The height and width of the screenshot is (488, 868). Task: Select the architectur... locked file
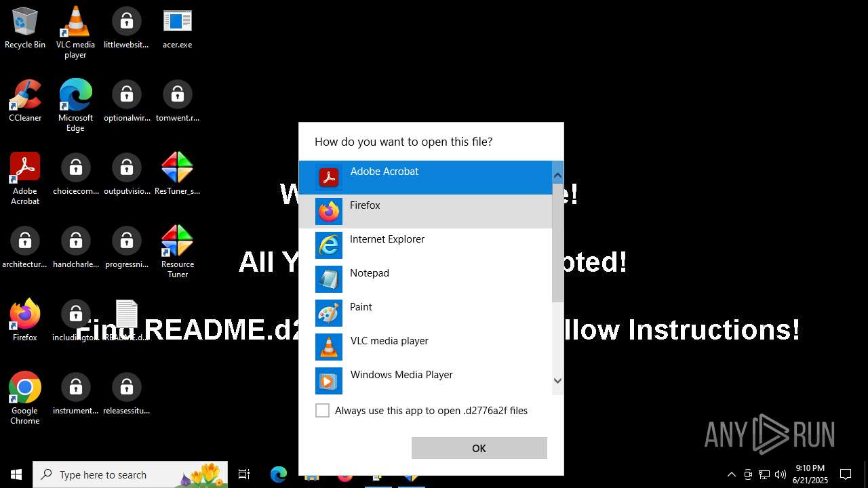[25, 248]
